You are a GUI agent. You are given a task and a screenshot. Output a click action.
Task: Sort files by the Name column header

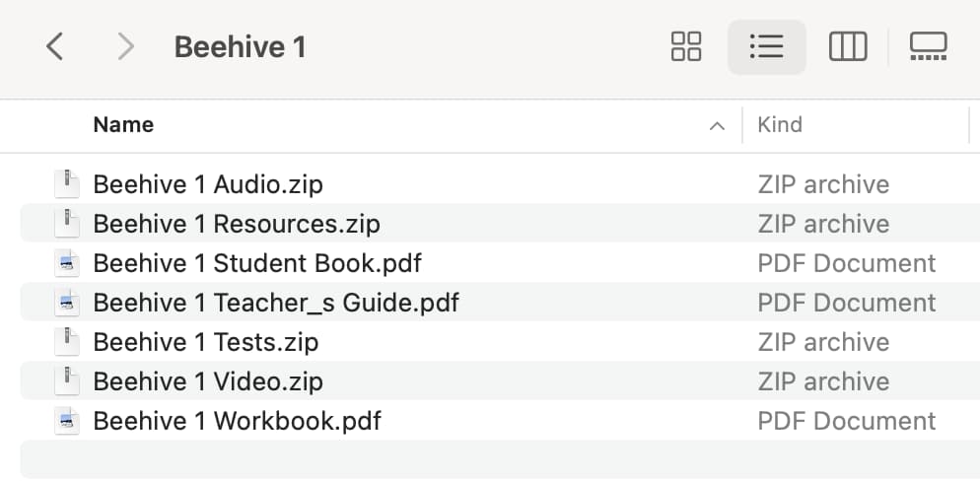pyautogui.click(x=124, y=125)
